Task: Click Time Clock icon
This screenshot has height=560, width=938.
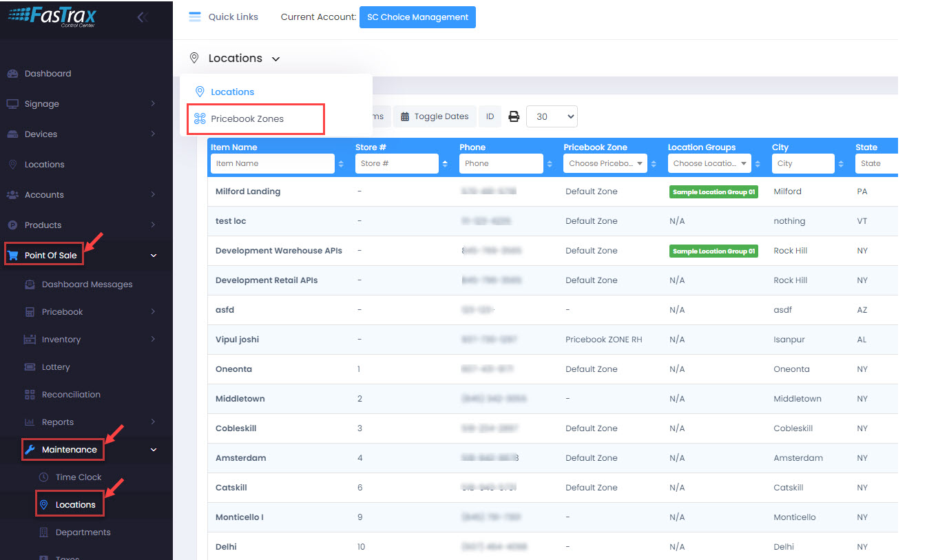Action: (43, 477)
